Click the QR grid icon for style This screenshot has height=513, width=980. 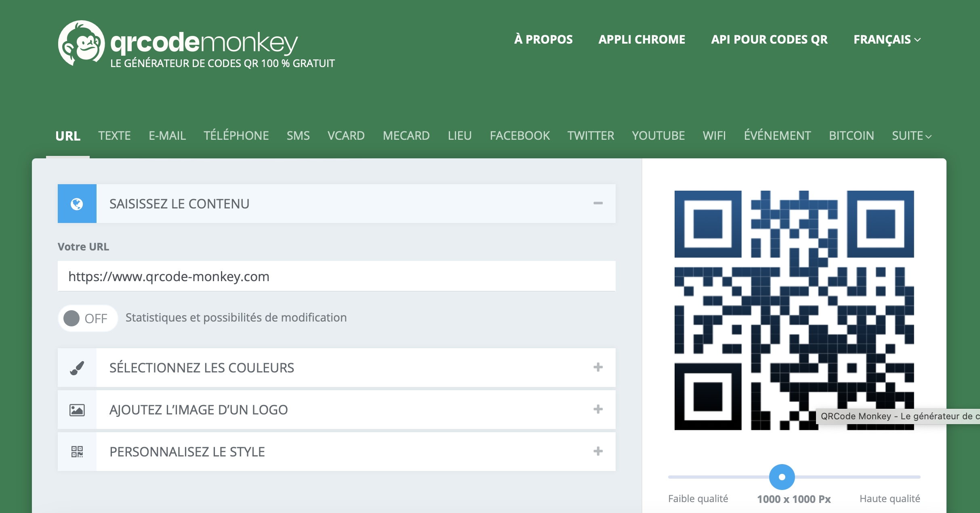[x=77, y=452]
